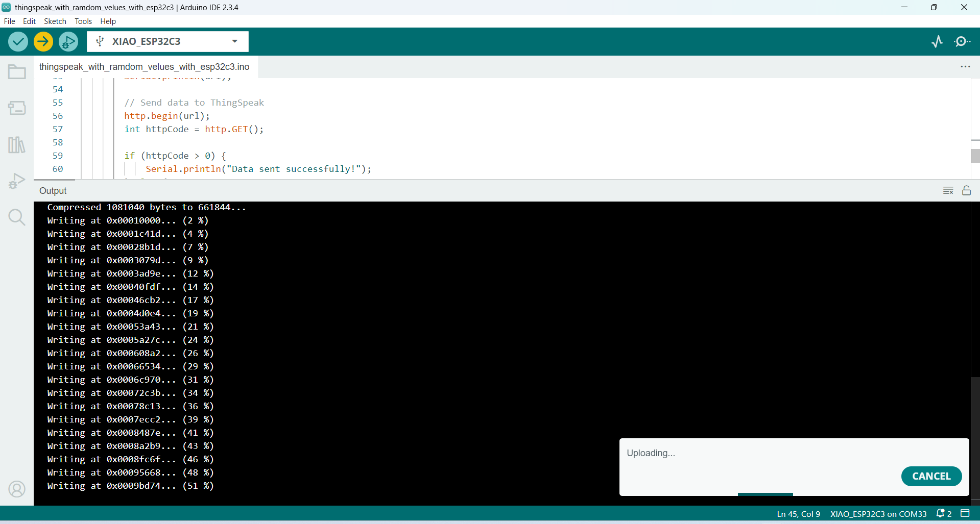Open the Boards Manager sidebar
The image size is (980, 524).
(x=17, y=108)
